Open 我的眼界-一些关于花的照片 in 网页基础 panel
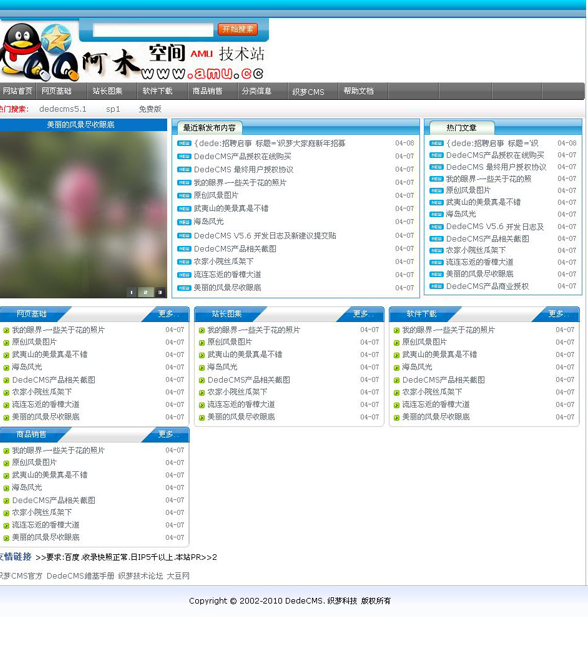This screenshot has width=588, height=651. (58, 330)
